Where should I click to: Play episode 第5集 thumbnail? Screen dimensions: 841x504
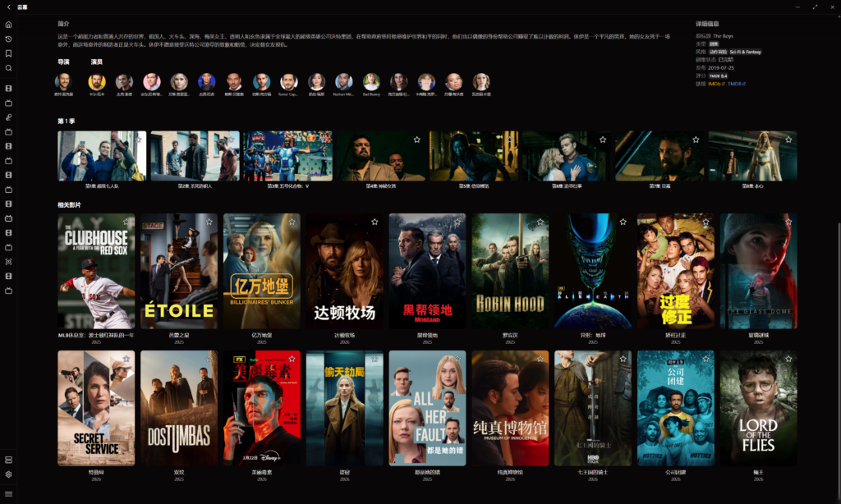pyautogui.click(x=474, y=156)
